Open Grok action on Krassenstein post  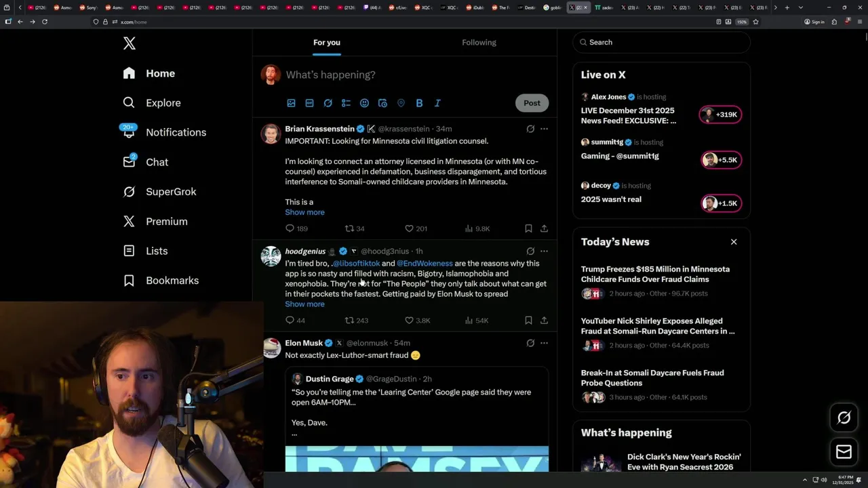530,129
